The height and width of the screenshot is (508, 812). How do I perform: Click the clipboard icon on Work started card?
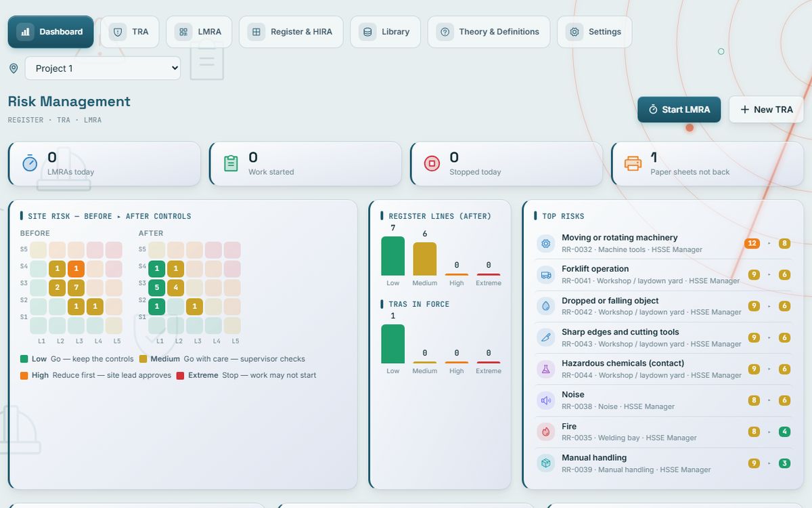(x=231, y=163)
